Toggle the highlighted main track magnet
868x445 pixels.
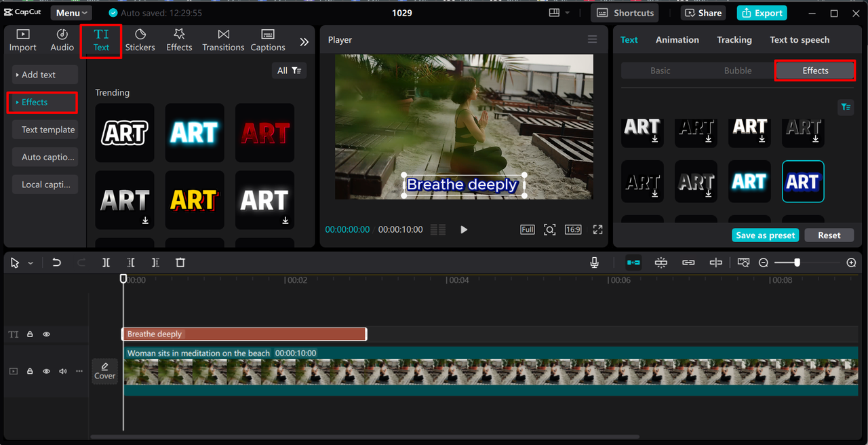[x=633, y=263]
